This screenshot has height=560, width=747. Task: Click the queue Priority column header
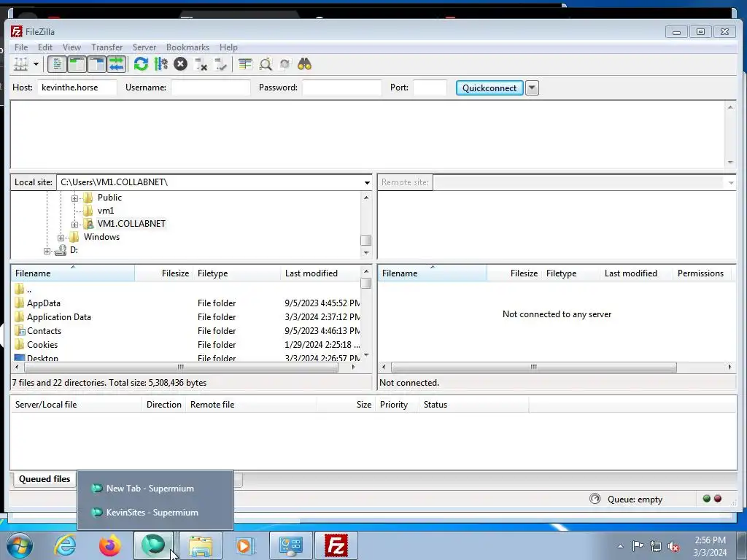coord(398,405)
